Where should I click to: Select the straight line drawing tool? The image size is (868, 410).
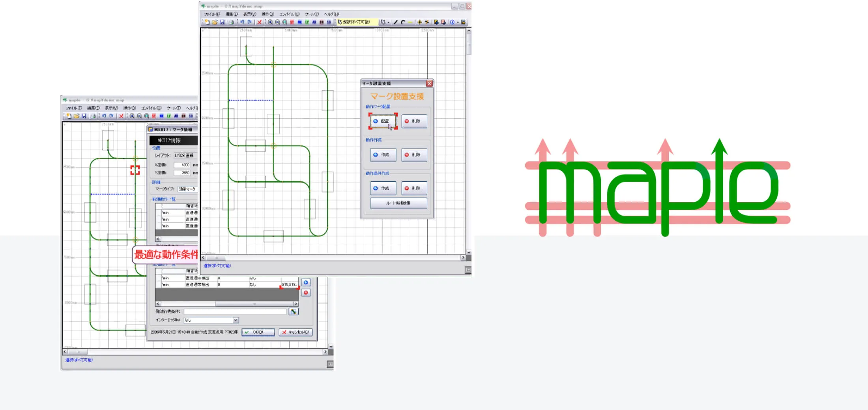396,22
